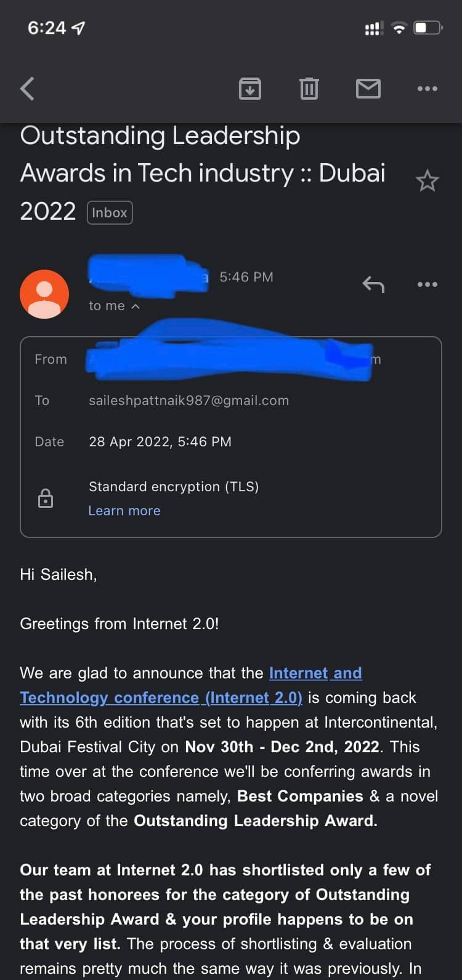Delete email using the trash icon
This screenshot has width=462, height=980.
pyautogui.click(x=309, y=89)
